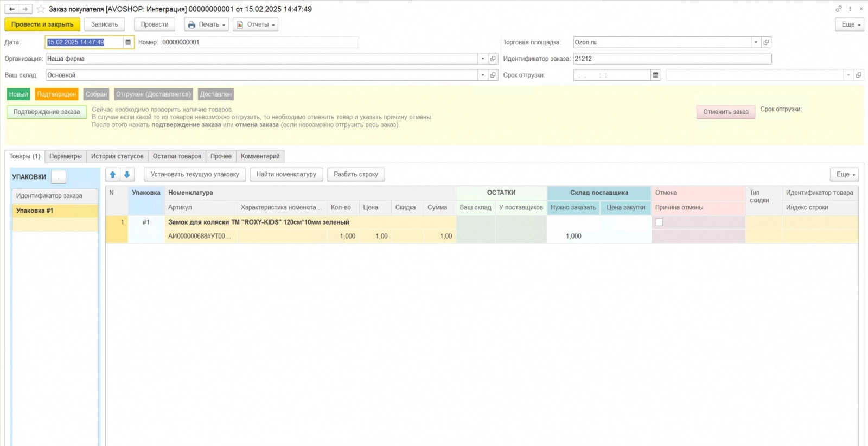Expand the Торговая площадка dropdown list
The image size is (868, 446).
756,42
